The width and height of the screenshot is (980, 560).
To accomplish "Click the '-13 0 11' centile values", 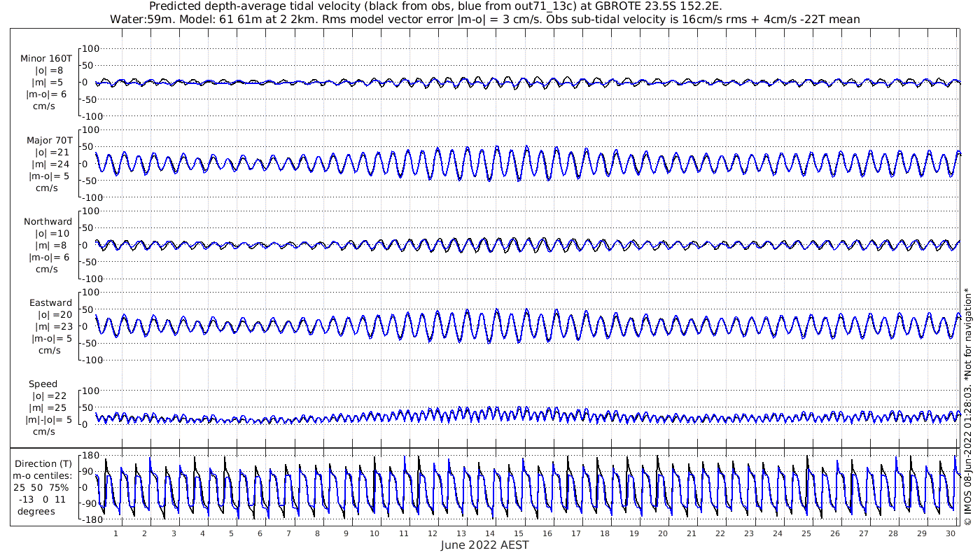I will click(x=42, y=499).
